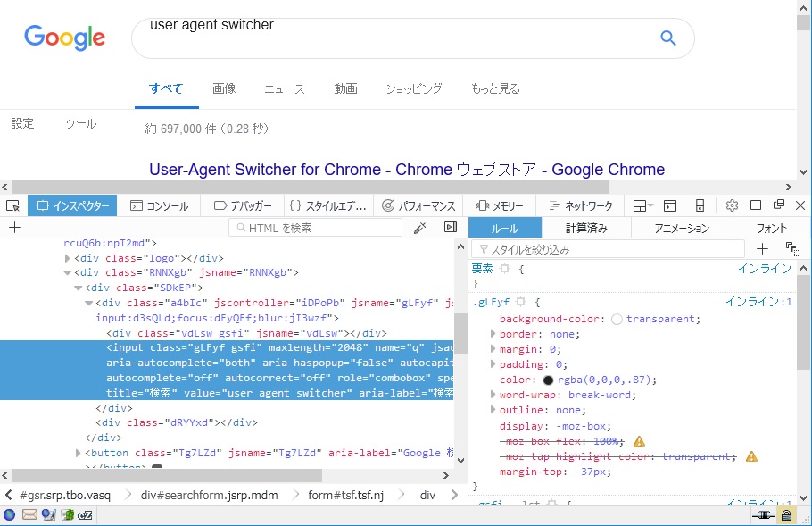Collapse the div class="RNNXgb" node

(x=68, y=273)
